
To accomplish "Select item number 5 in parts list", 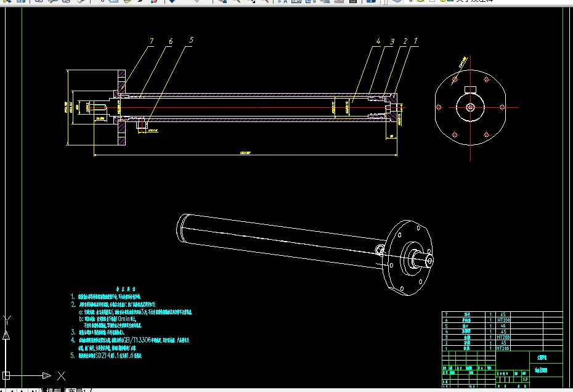I will point(446,326).
